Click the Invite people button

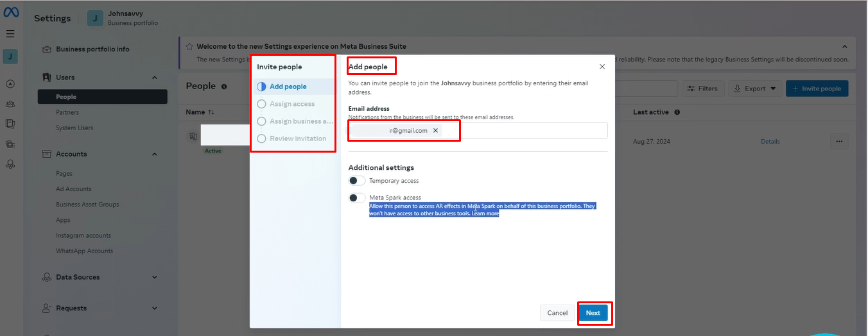point(817,88)
